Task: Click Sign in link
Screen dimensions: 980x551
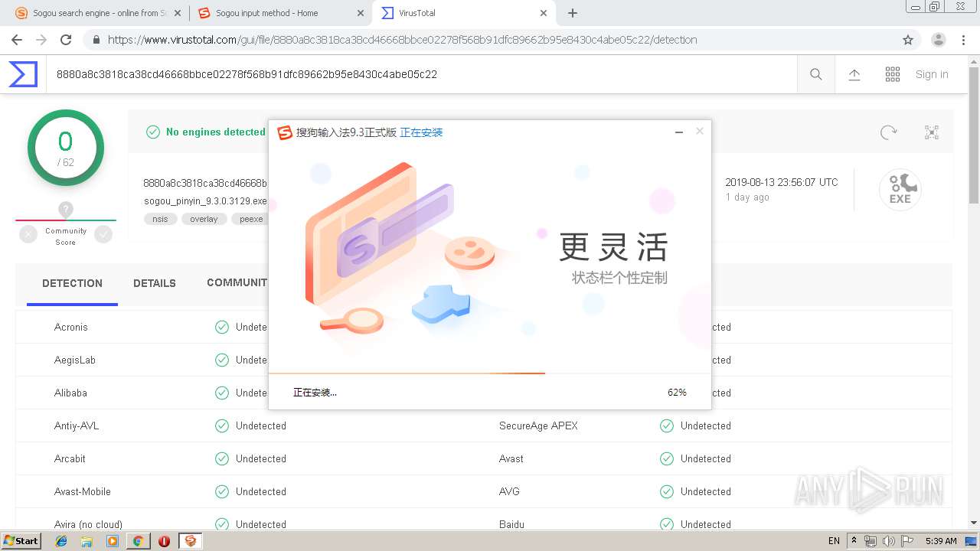Action: (x=932, y=74)
